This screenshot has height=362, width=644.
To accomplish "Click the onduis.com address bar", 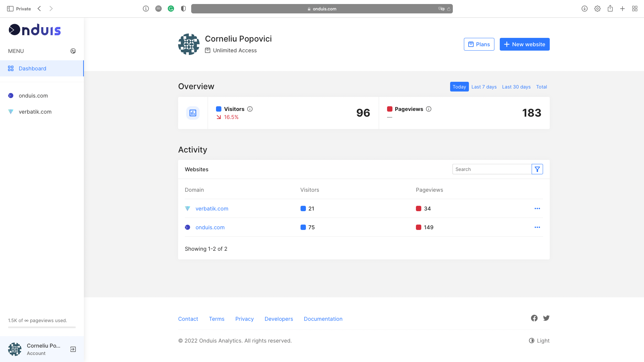I will pyautogui.click(x=322, y=9).
